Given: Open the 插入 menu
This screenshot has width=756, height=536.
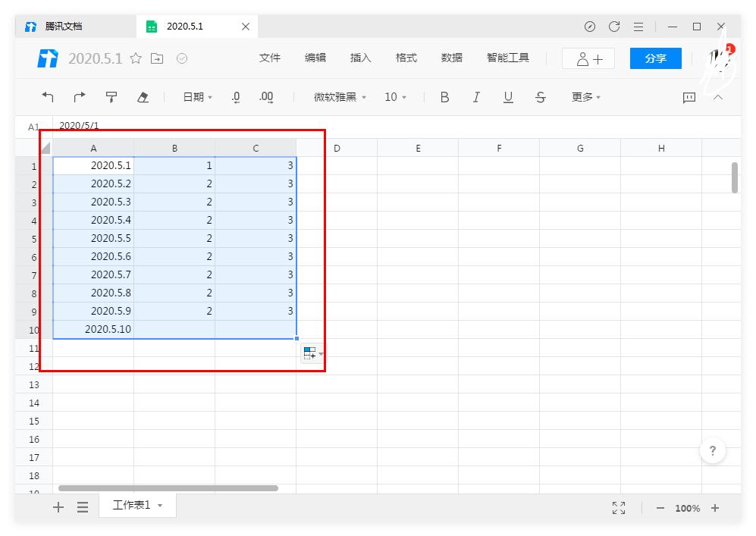Looking at the screenshot, I should tap(360, 58).
